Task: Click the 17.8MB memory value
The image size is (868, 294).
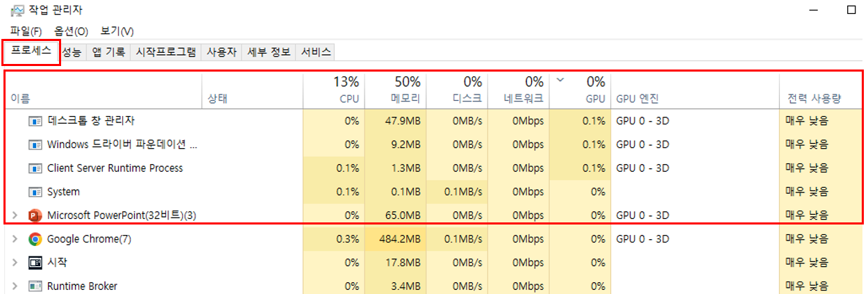Action: (403, 263)
